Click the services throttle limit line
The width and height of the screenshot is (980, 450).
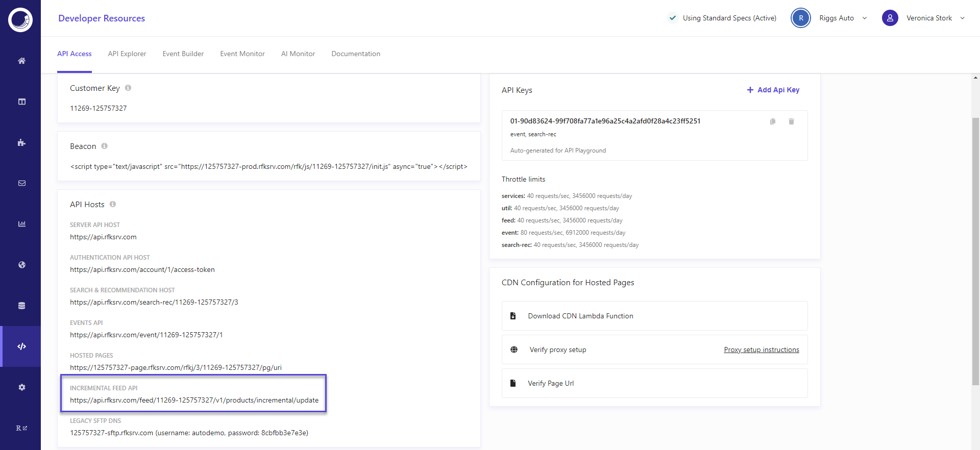point(567,196)
